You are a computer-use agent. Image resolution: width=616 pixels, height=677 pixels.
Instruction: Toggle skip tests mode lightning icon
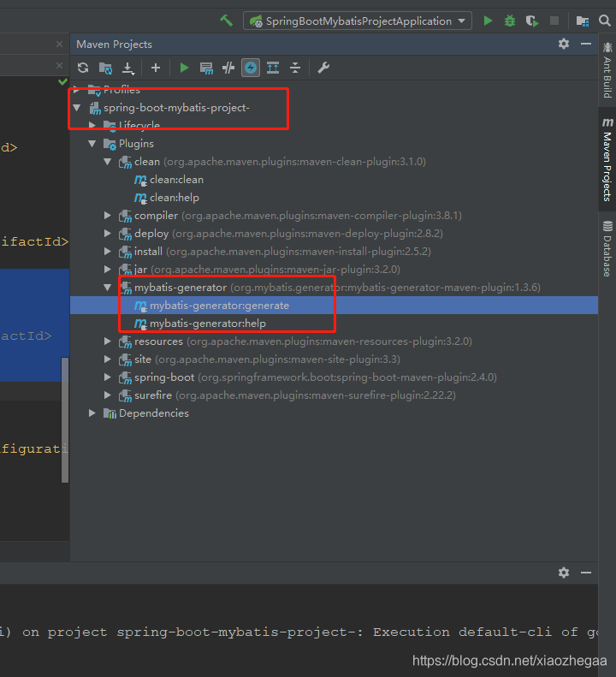click(x=251, y=68)
